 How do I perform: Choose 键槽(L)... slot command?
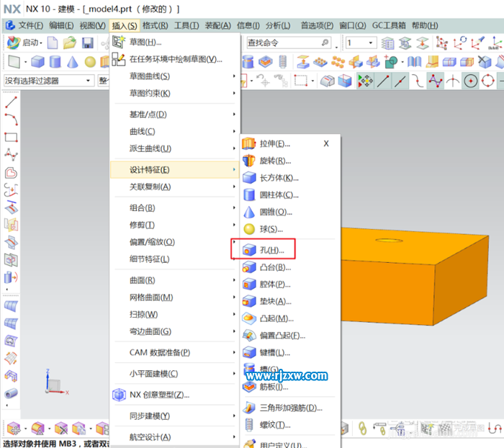click(290, 352)
